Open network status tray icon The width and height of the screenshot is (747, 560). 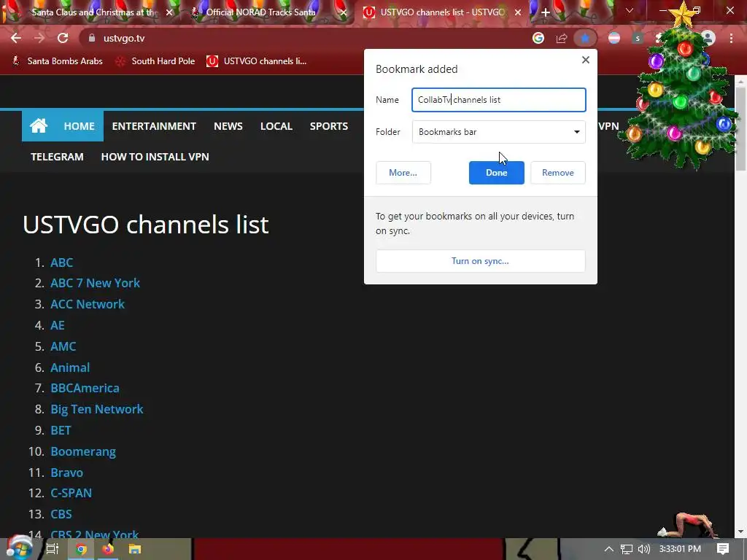(627, 549)
